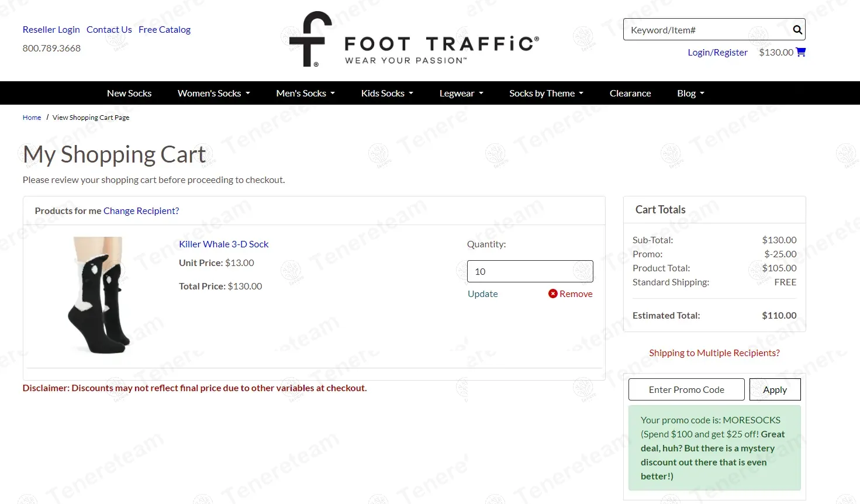Click the Promo $-25.00 amount
The width and height of the screenshot is (860, 504).
(x=780, y=254)
